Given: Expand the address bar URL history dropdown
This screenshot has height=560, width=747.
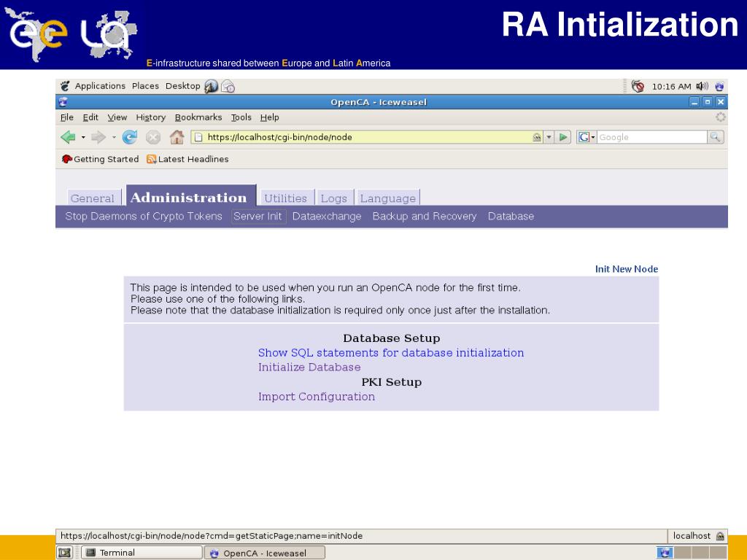Looking at the screenshot, I should pos(549,137).
